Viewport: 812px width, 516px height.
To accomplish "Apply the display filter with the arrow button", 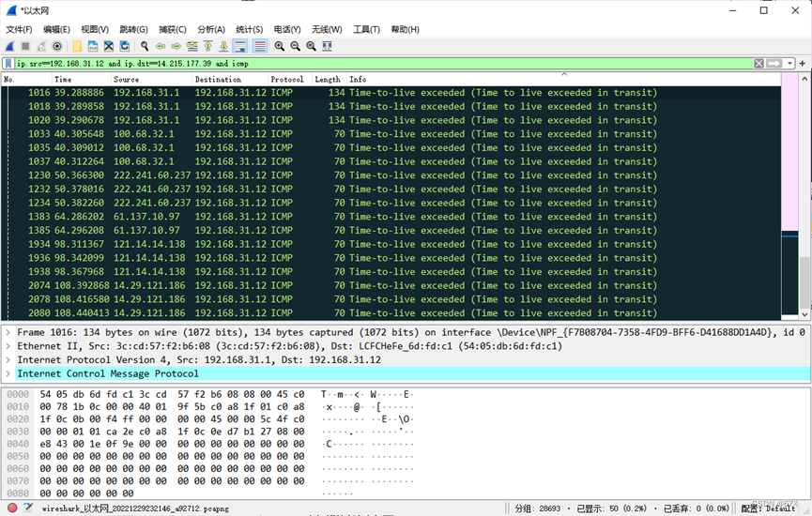I will 774,64.
